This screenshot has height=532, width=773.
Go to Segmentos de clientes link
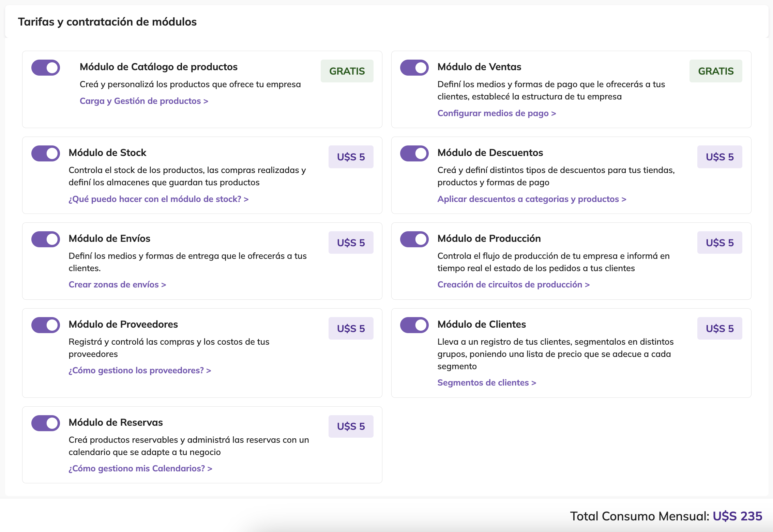(x=486, y=383)
